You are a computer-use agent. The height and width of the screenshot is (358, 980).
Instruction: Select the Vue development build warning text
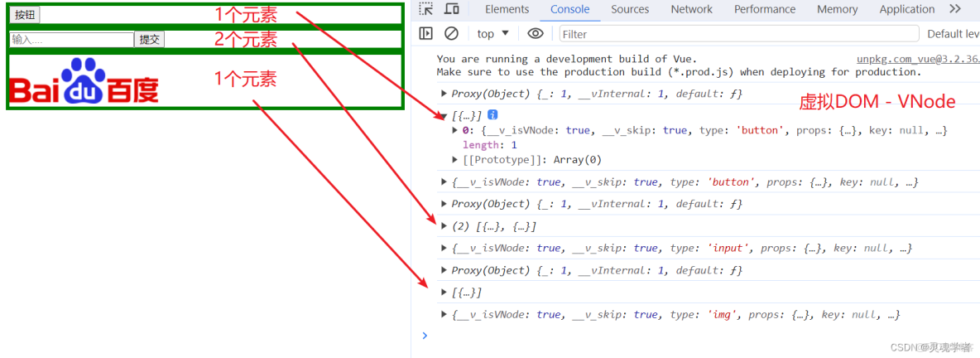tap(679, 65)
